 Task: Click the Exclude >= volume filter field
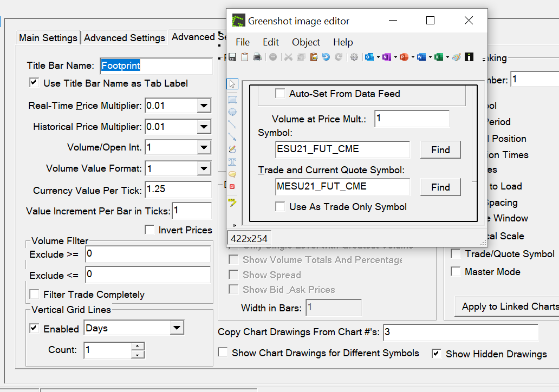point(148,254)
